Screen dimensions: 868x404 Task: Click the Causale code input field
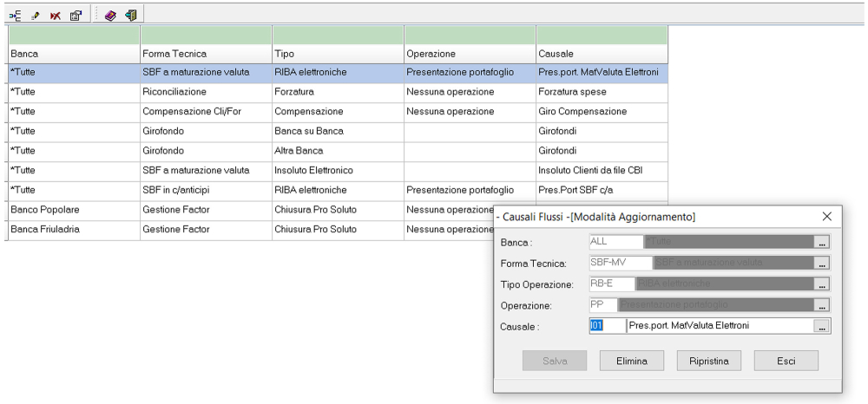(606, 326)
